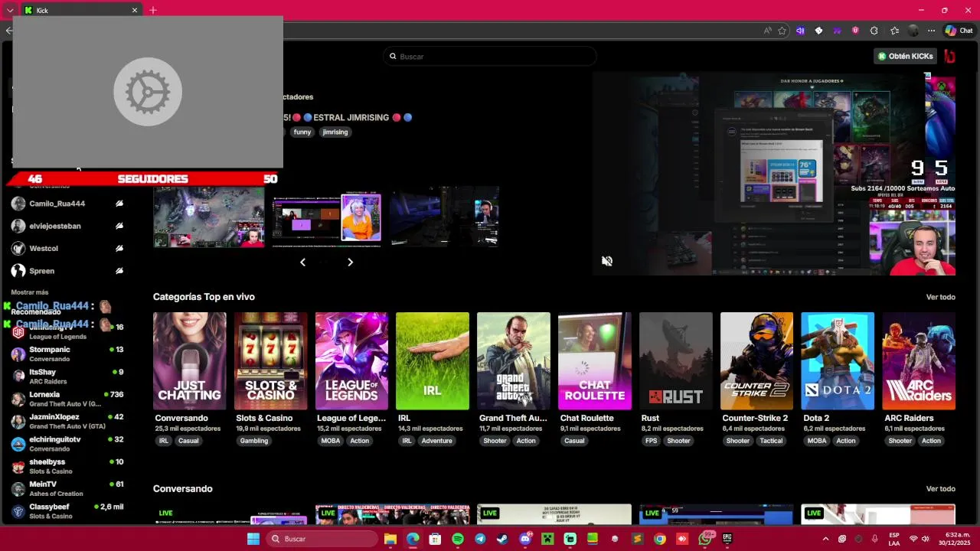Select Gambling tag under Slots & Casino
This screenshot has width=980, height=551.
pyautogui.click(x=254, y=441)
